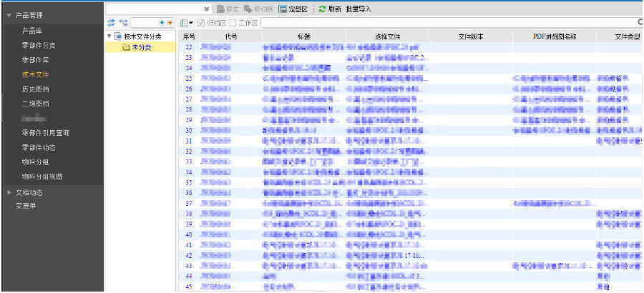This screenshot has height=293, width=644.
Task: Sort by the 代号 column header
Action: click(231, 36)
